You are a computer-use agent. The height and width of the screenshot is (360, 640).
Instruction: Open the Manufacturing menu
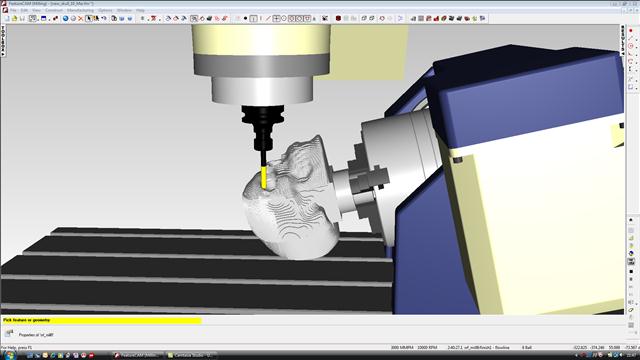(x=80, y=10)
